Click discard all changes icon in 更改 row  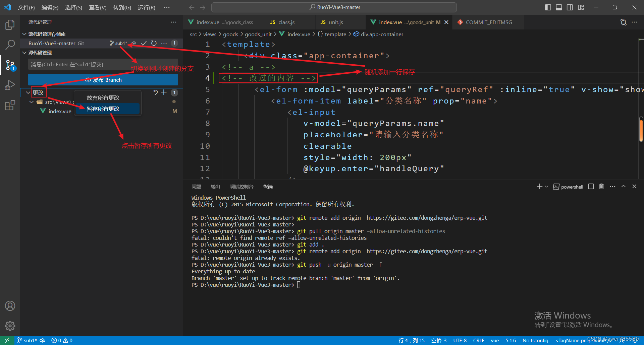click(155, 92)
